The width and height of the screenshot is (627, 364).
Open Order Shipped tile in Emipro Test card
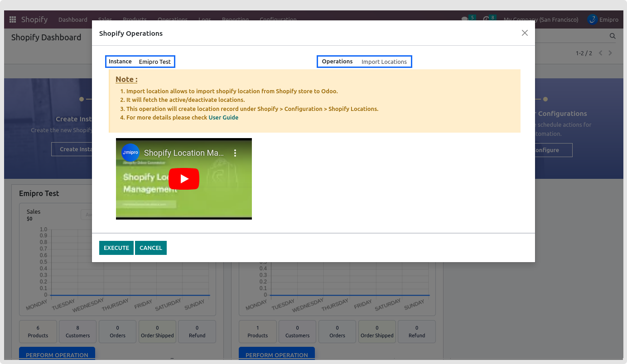(157, 331)
